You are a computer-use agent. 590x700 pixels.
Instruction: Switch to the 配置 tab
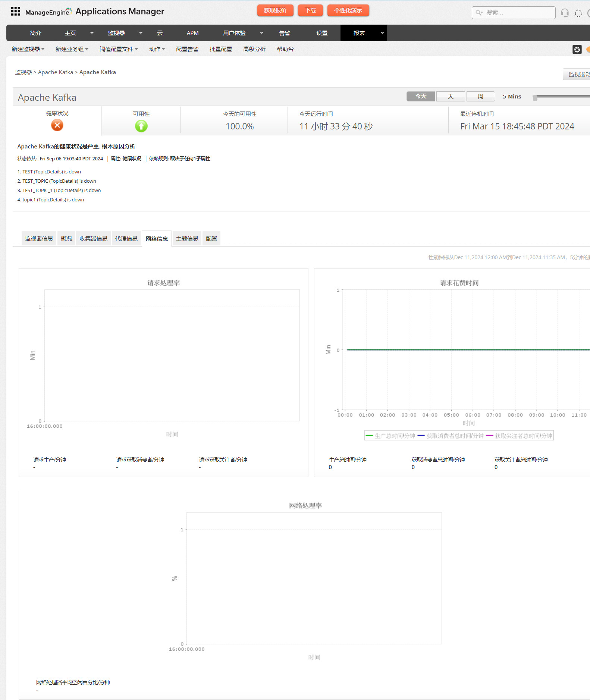[x=211, y=239]
